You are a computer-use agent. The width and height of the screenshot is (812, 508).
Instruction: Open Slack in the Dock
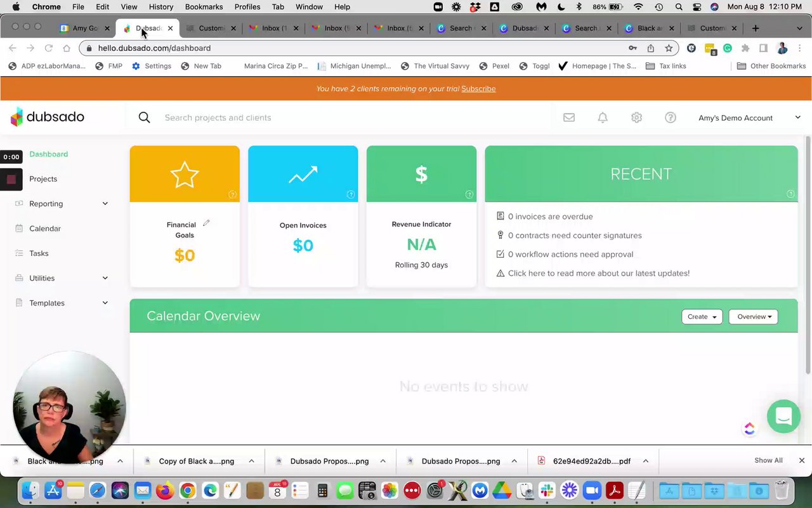pos(547,490)
